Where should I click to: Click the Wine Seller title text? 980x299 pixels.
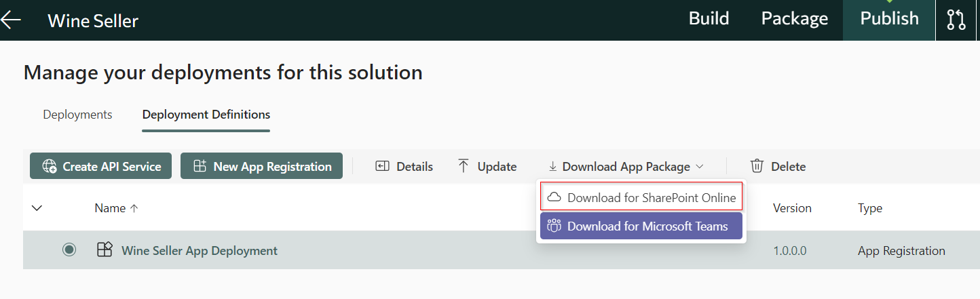coord(93,20)
